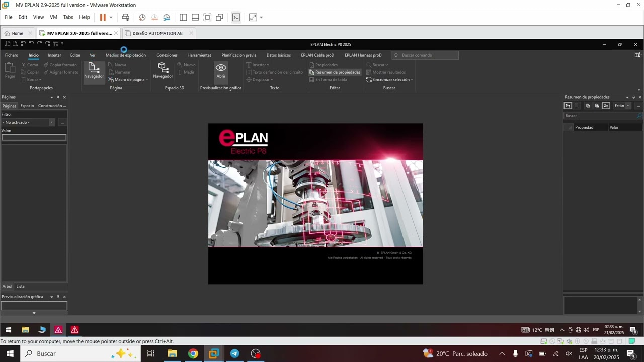The image size is (644, 362).
Task: Click the undo arrow in EPLAN quick access bar
Action: coord(31,44)
